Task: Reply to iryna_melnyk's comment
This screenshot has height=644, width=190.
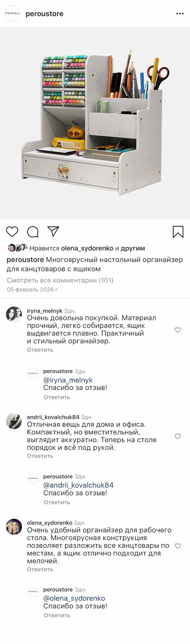Action: (40, 350)
